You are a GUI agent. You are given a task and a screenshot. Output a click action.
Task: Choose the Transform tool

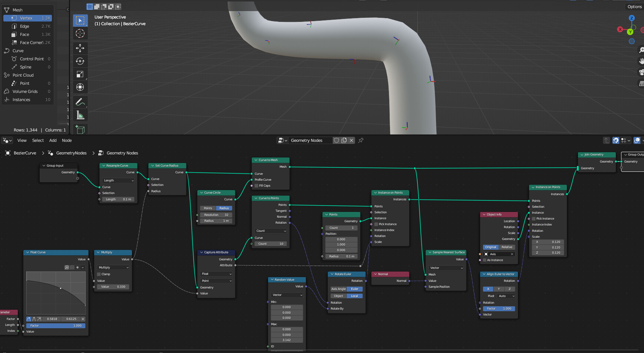click(80, 87)
